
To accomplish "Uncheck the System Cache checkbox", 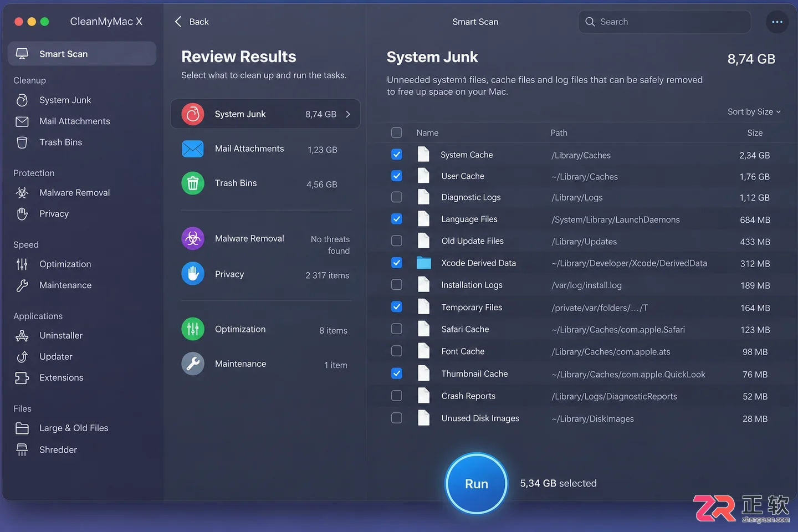I will point(397,155).
